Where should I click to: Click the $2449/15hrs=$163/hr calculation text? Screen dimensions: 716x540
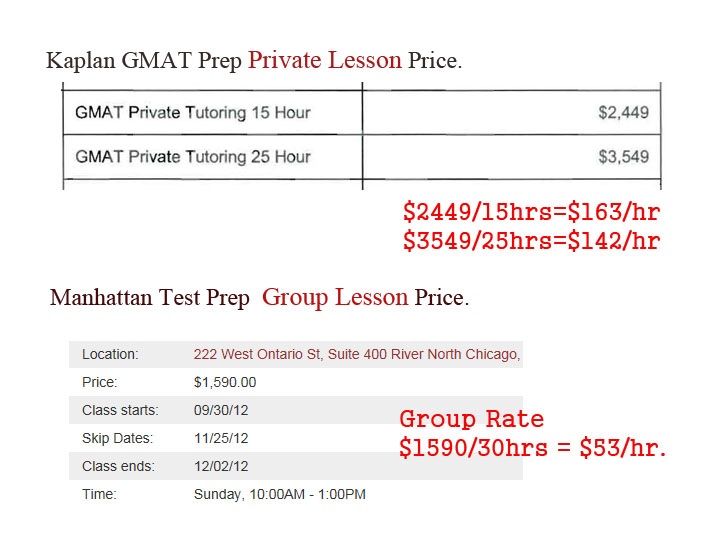click(x=531, y=213)
